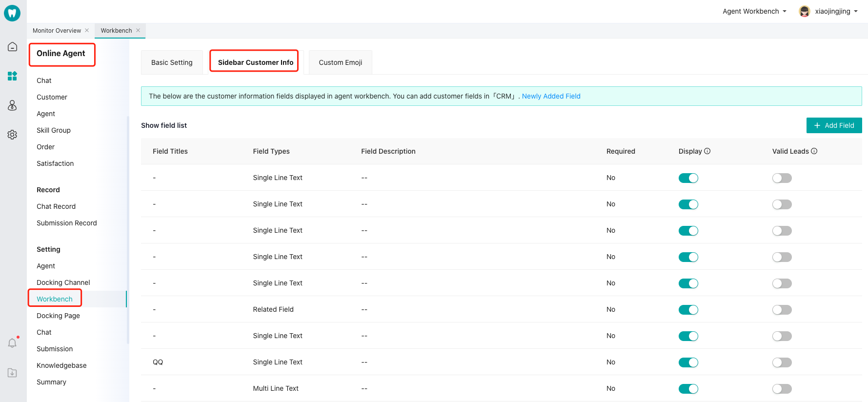
Task: Enable Valid Leads for Multi Line Text row
Action: (x=782, y=389)
